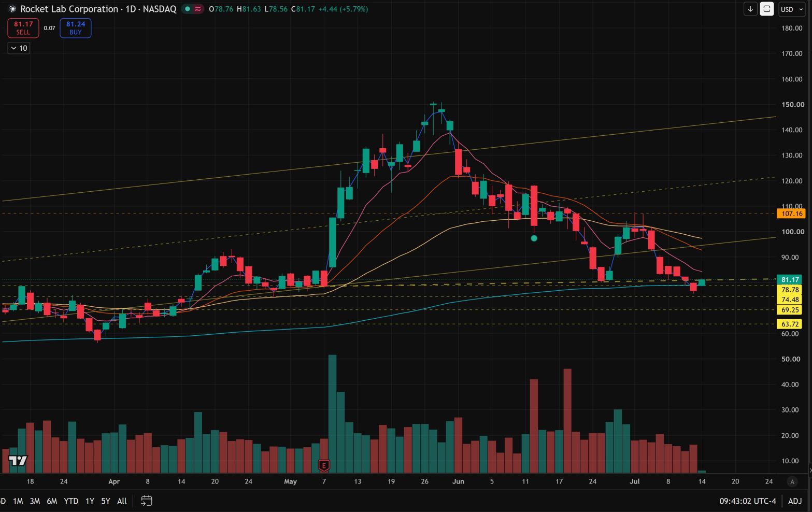Select the All time range

pyautogui.click(x=122, y=501)
